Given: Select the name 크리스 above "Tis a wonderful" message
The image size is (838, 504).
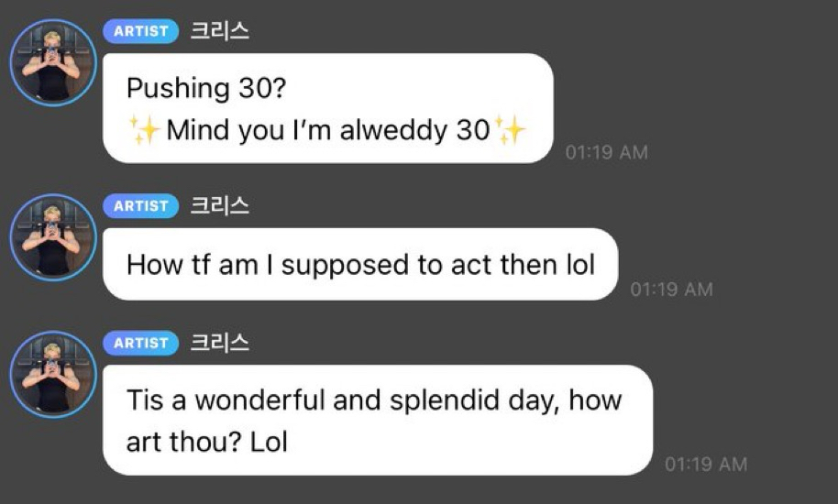Looking at the screenshot, I should (x=219, y=344).
